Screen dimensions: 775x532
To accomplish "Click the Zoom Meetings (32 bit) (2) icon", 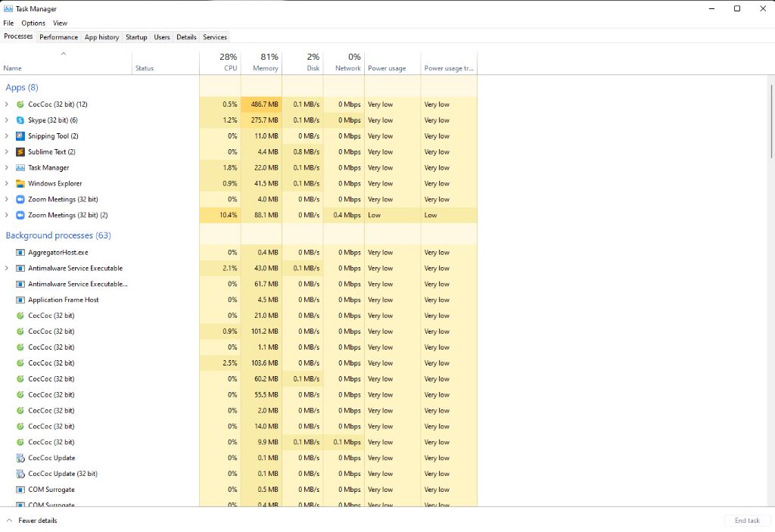I will point(20,215).
